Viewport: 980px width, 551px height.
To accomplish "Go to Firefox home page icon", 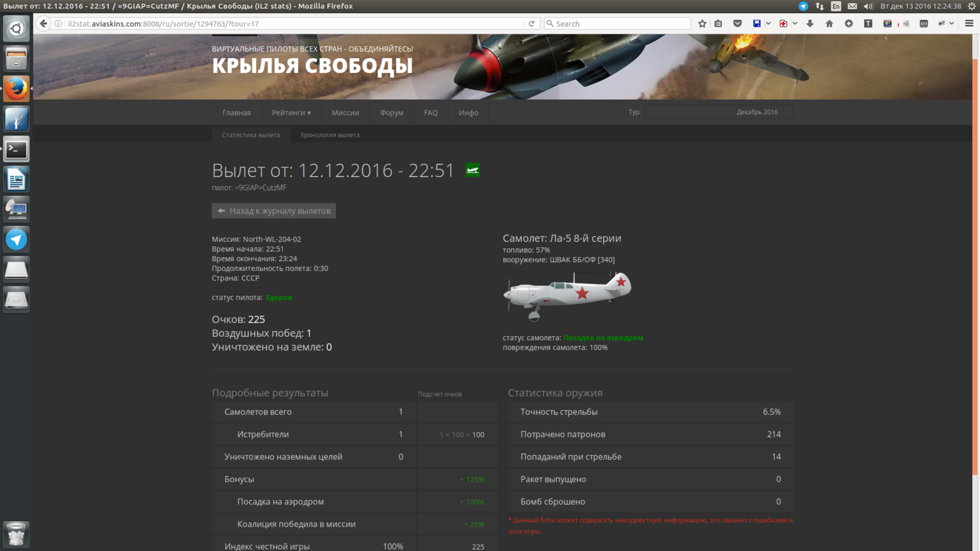I will (x=829, y=24).
